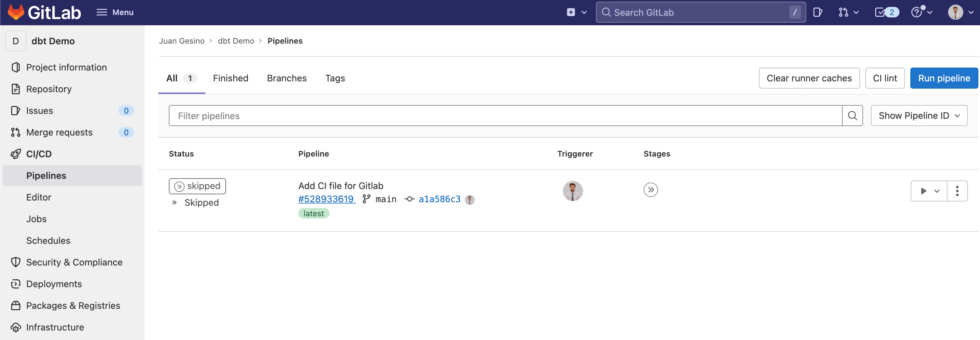
Task: Click the Run pipeline button
Action: [x=944, y=78]
